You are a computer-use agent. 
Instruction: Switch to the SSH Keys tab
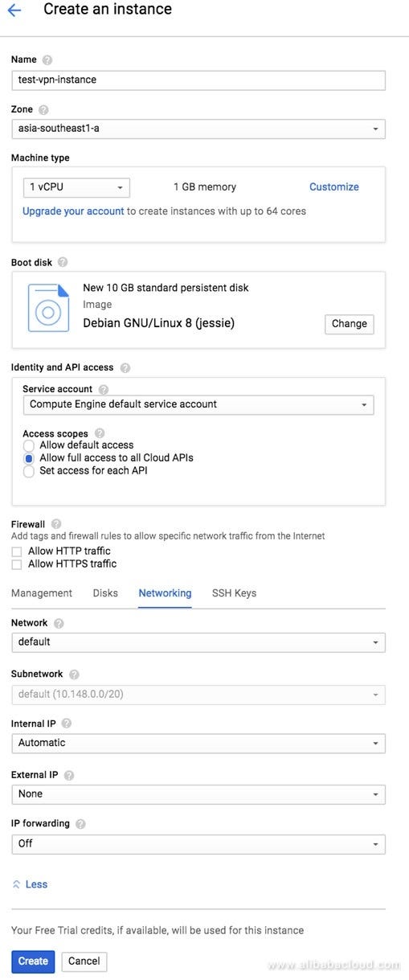pos(234,593)
